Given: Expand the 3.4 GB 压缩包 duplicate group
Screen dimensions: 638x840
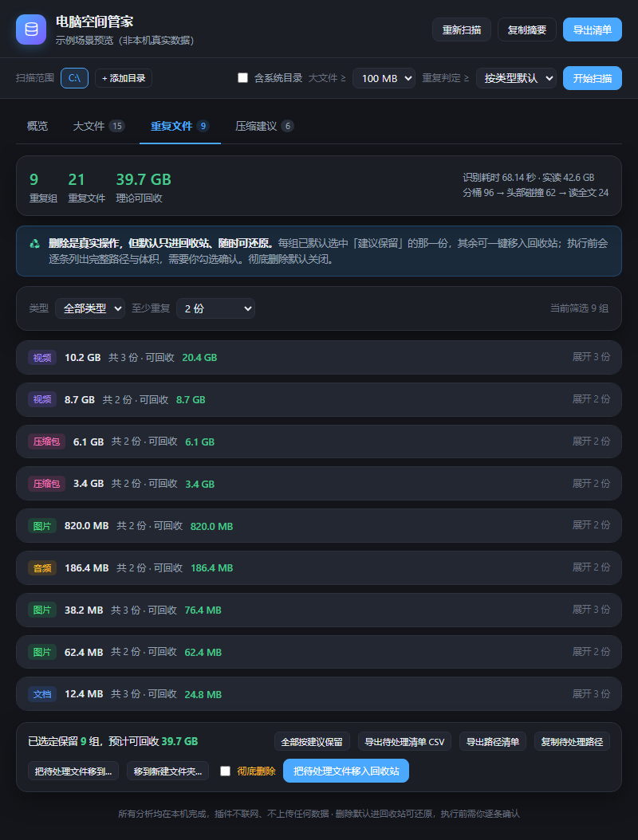Looking at the screenshot, I should 319,484.
